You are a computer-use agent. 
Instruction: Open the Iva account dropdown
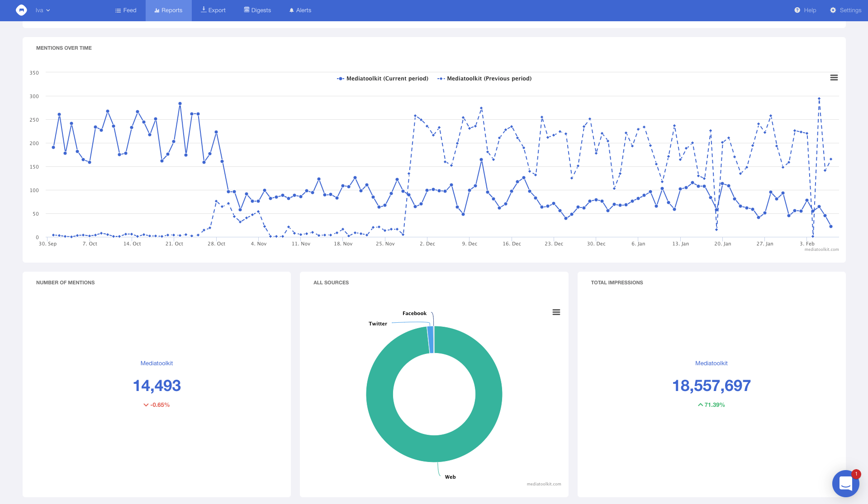(x=43, y=10)
